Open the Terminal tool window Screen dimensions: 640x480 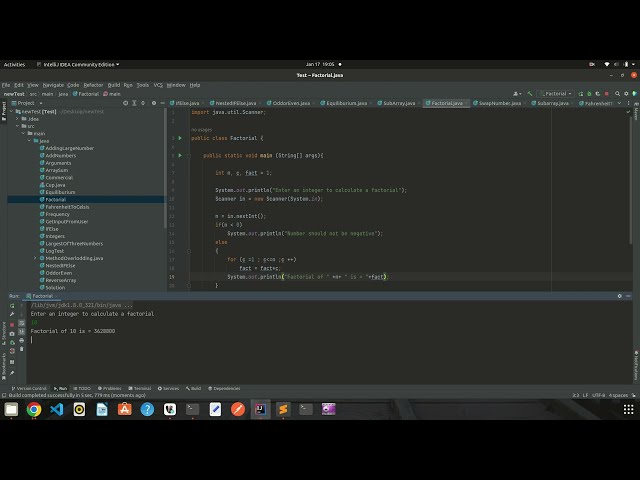tap(140, 388)
